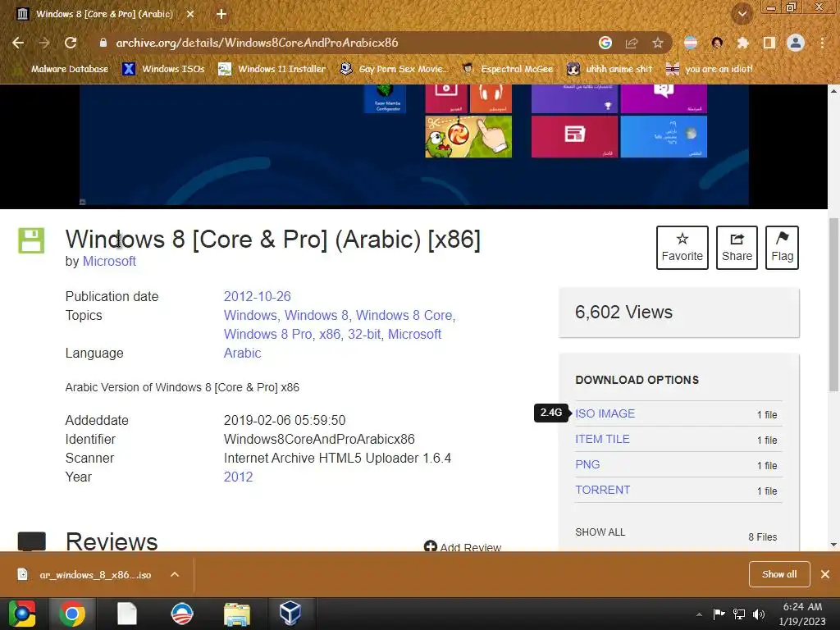Open the Start button on the taskbar
Screen dimensions: 840x630
(x=22, y=614)
